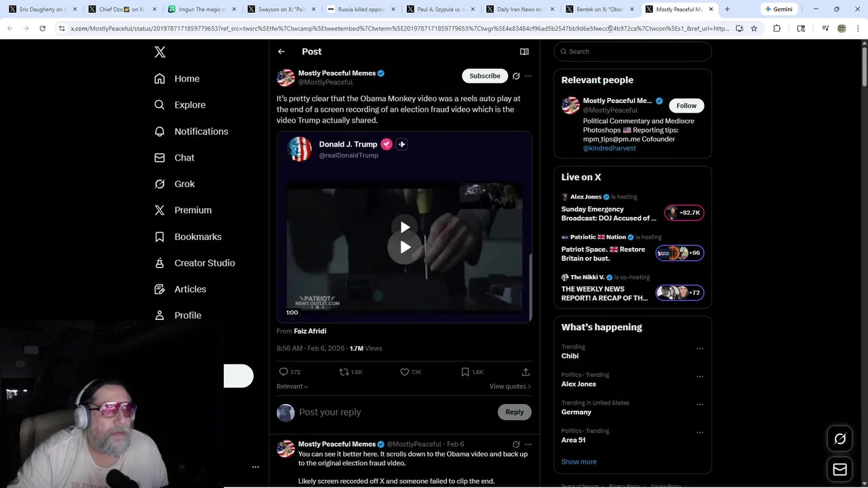Open the Area 51 trending topic
The width and height of the screenshot is (868, 488).
pos(574,440)
